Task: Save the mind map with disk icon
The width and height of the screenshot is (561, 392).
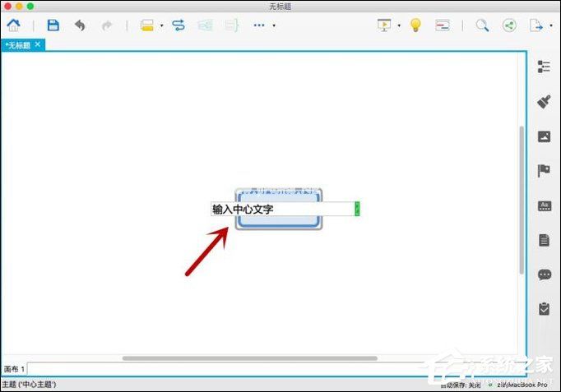Action: (53, 25)
